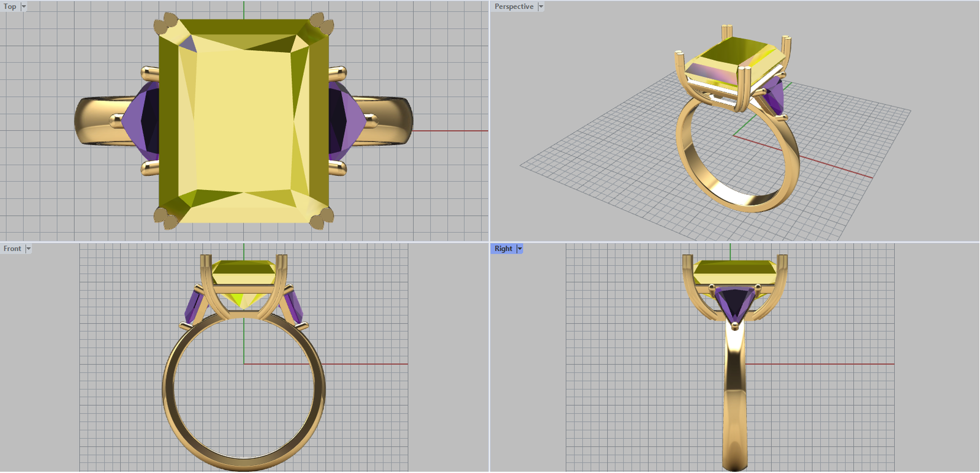The image size is (980, 473).
Task: Click the active Right viewport title
Action: coord(503,249)
